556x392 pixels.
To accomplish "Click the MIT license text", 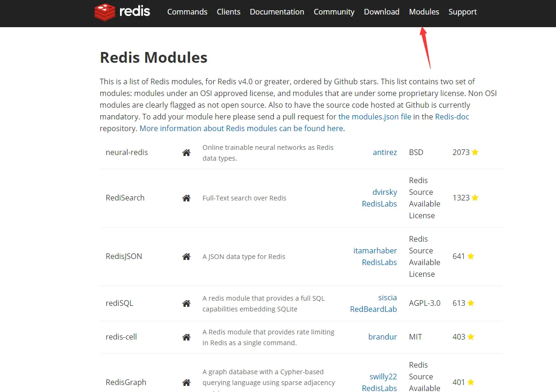I will point(415,336).
